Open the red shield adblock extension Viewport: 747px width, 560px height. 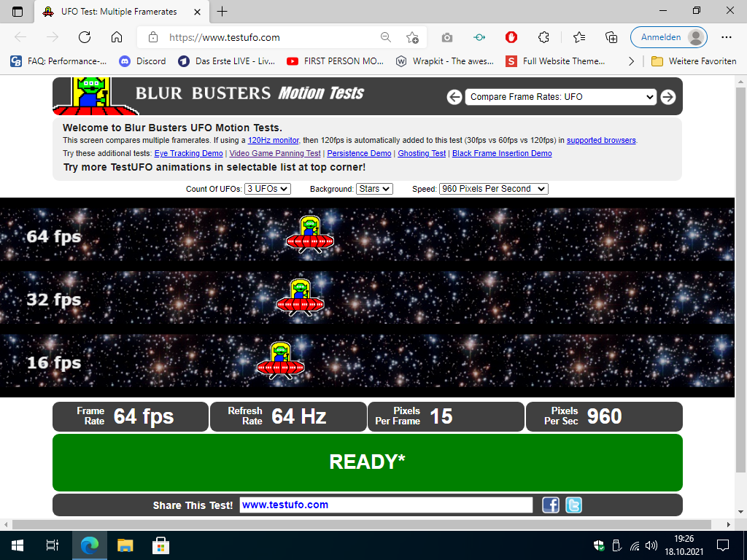[x=511, y=37]
